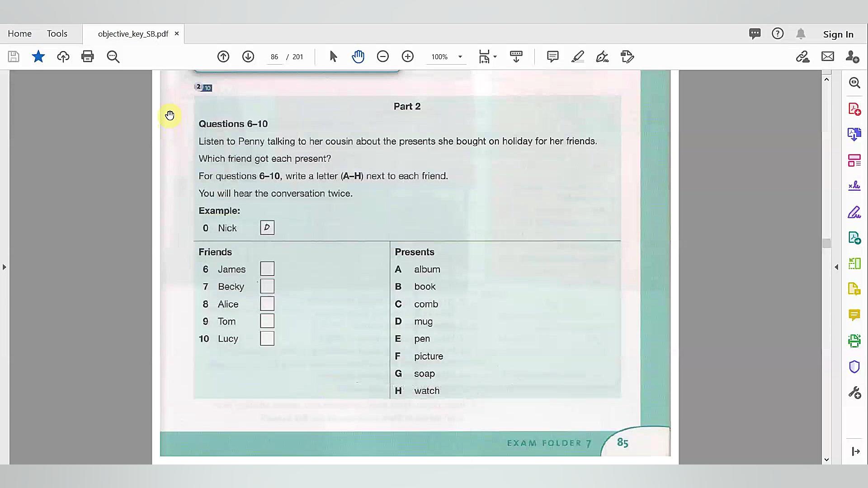Check the answer box next to James
The height and width of the screenshot is (488, 868).
[x=267, y=269]
